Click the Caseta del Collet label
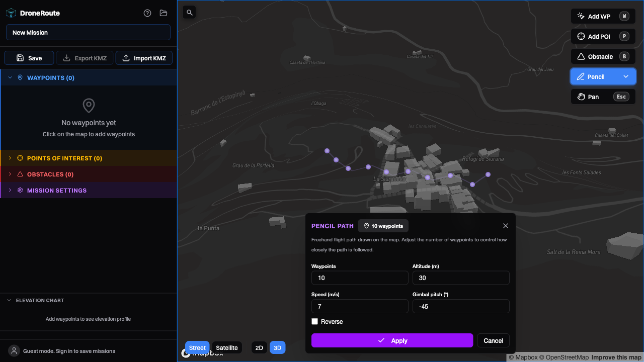This screenshot has height=362, width=644. coord(611,135)
